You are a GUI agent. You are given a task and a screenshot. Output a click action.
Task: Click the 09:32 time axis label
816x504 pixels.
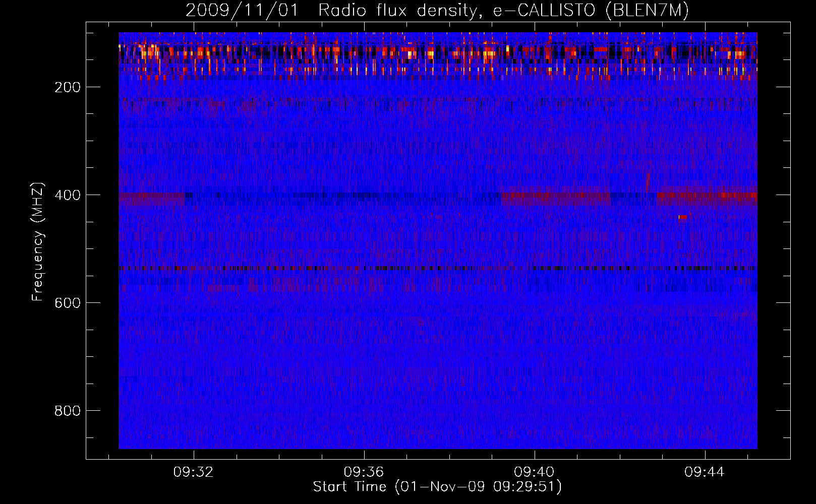tap(194, 472)
